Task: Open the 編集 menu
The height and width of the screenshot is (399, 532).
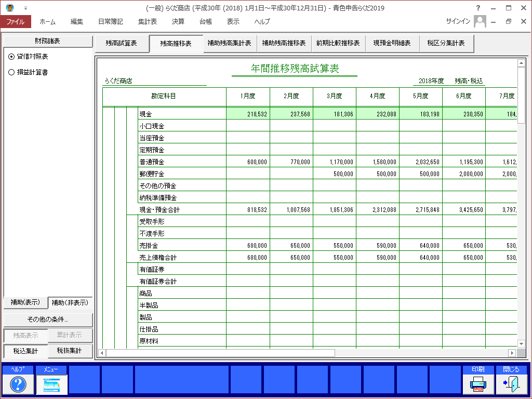Action: click(x=77, y=21)
